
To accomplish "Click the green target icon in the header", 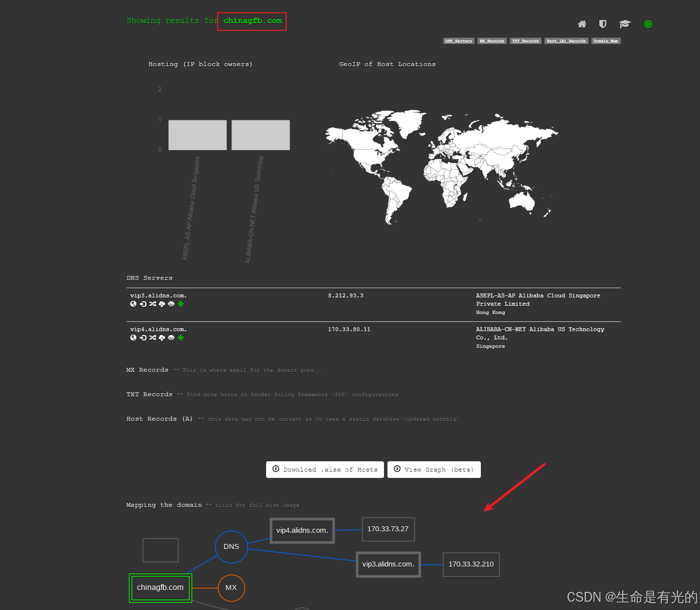I will [648, 24].
